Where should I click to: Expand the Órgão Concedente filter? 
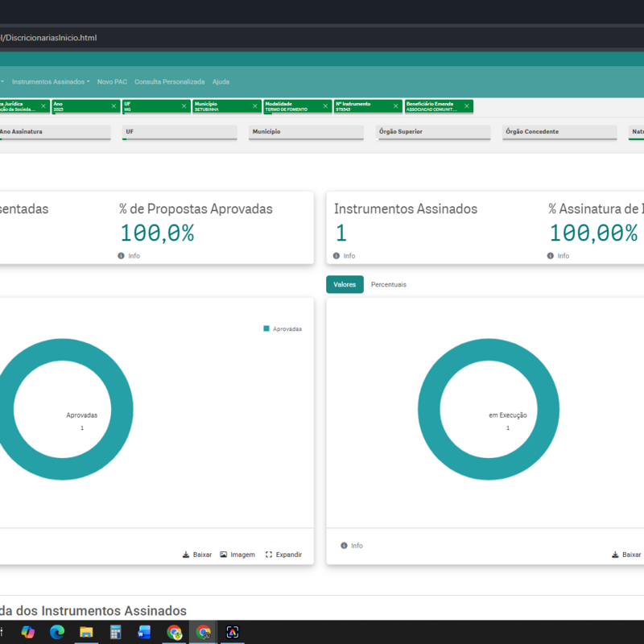coord(559,132)
